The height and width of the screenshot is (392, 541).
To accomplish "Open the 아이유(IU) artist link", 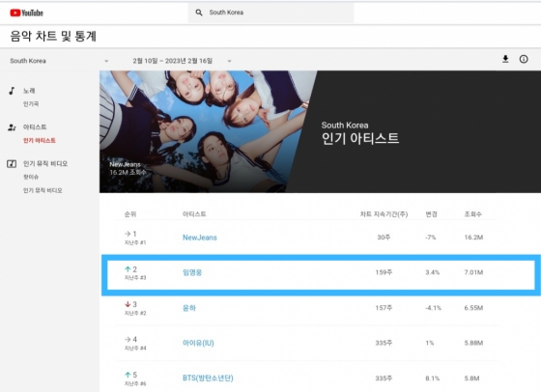I will pos(198,343).
